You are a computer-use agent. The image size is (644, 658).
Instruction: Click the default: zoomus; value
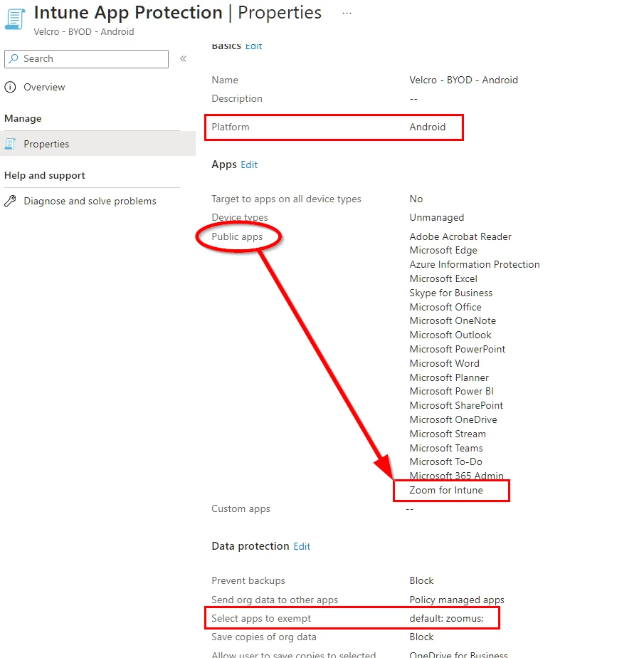point(446,619)
